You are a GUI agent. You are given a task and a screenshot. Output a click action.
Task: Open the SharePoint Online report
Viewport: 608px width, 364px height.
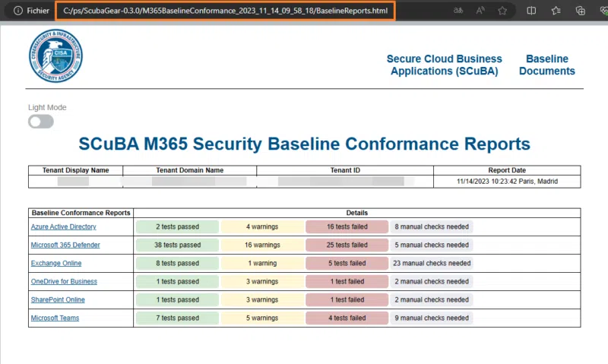58,300
